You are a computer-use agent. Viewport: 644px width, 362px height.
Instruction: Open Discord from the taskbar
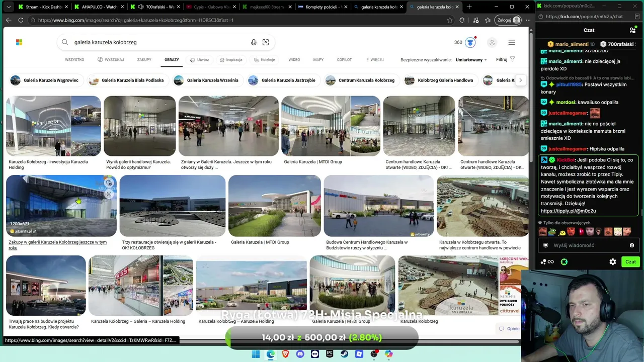tap(300, 354)
